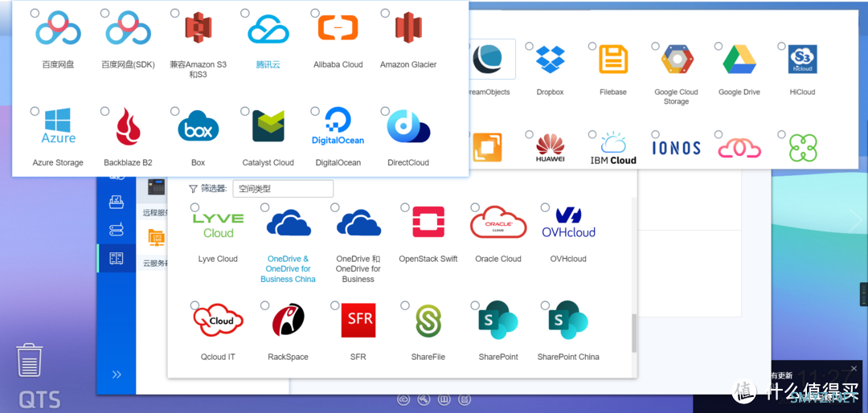Select the Lyve Cloud logo

click(x=218, y=225)
